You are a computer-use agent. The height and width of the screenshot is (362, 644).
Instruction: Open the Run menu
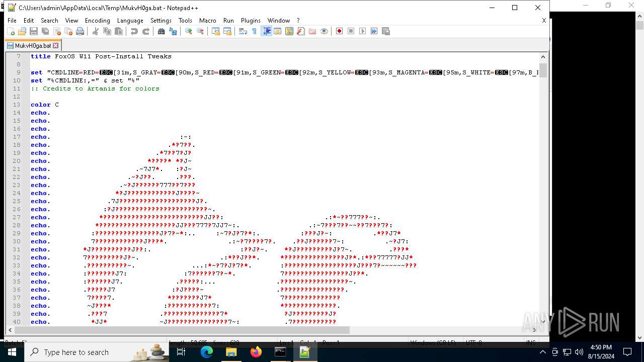click(x=228, y=21)
